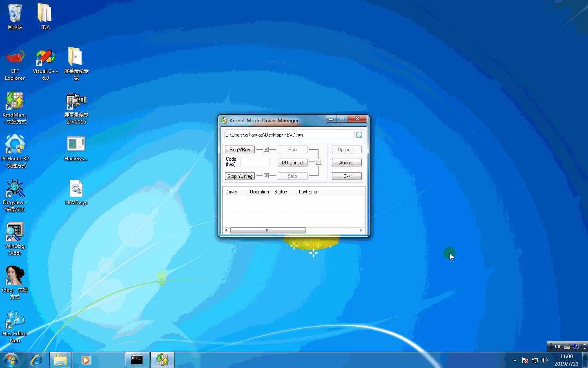Viewport: 588px width, 368px height.
Task: Click the Kernel-Mode Driver Manager title icon
Action: [224, 120]
